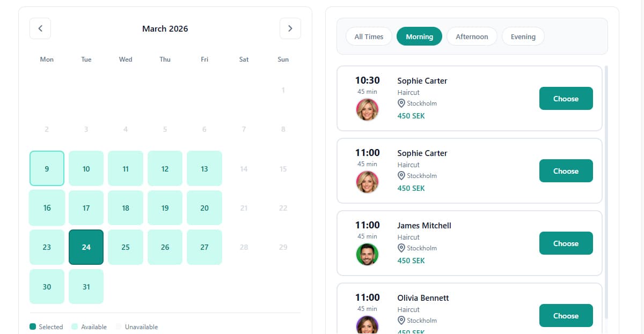Click James Mitchell's avatar photo

pos(367,255)
